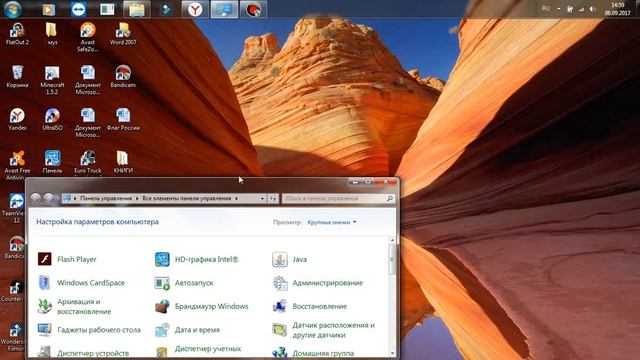640x360 pixels.
Task: Select the Euro Truck desktop shortcut
Action: 87,162
